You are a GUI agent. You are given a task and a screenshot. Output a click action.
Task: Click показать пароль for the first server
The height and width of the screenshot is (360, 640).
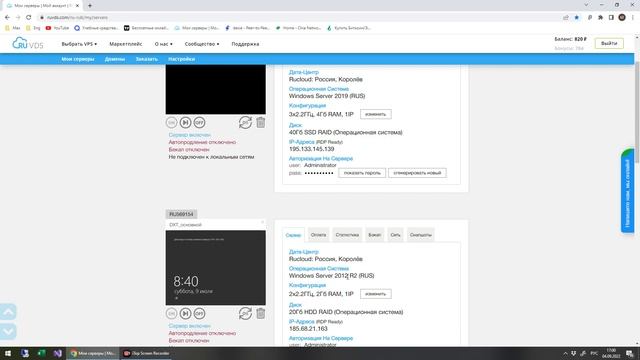(x=362, y=173)
